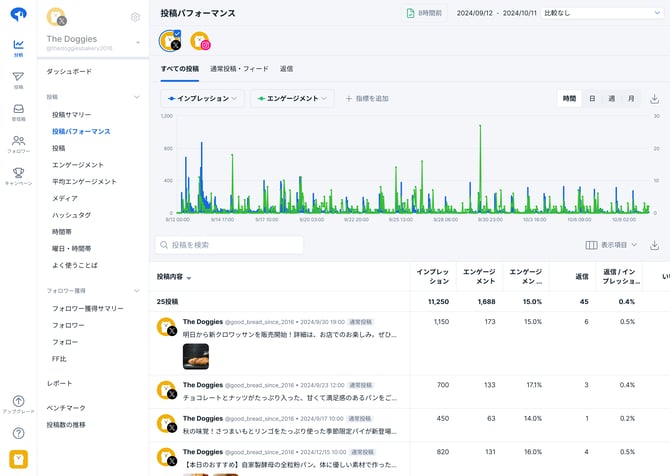The height and width of the screenshot is (476, 670).
Task: Click the account settings gear icon
Action: click(x=135, y=17)
